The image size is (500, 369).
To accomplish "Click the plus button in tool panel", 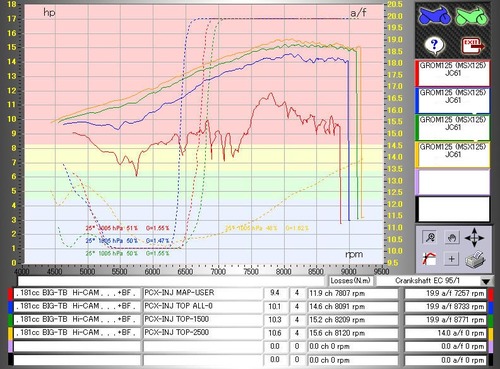I will 452,259.
